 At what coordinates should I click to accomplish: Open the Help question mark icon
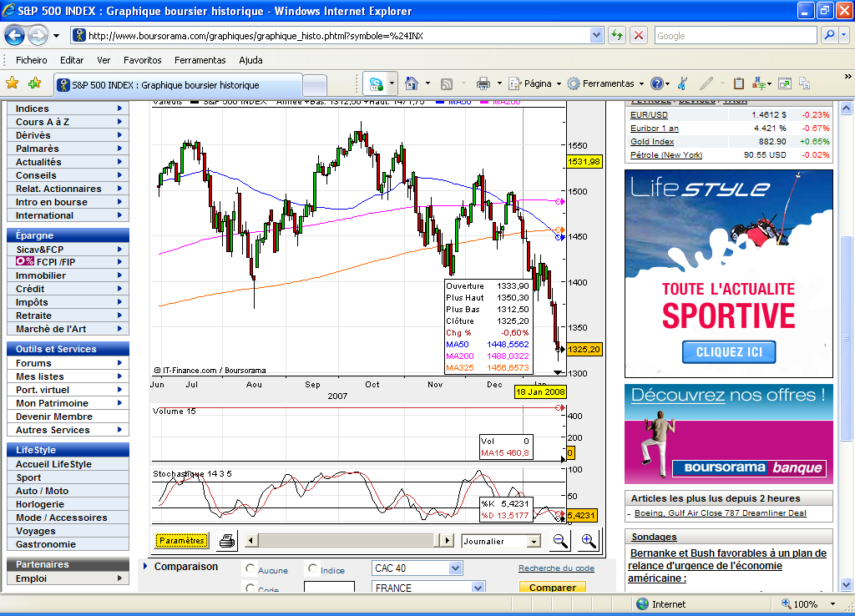(x=657, y=83)
